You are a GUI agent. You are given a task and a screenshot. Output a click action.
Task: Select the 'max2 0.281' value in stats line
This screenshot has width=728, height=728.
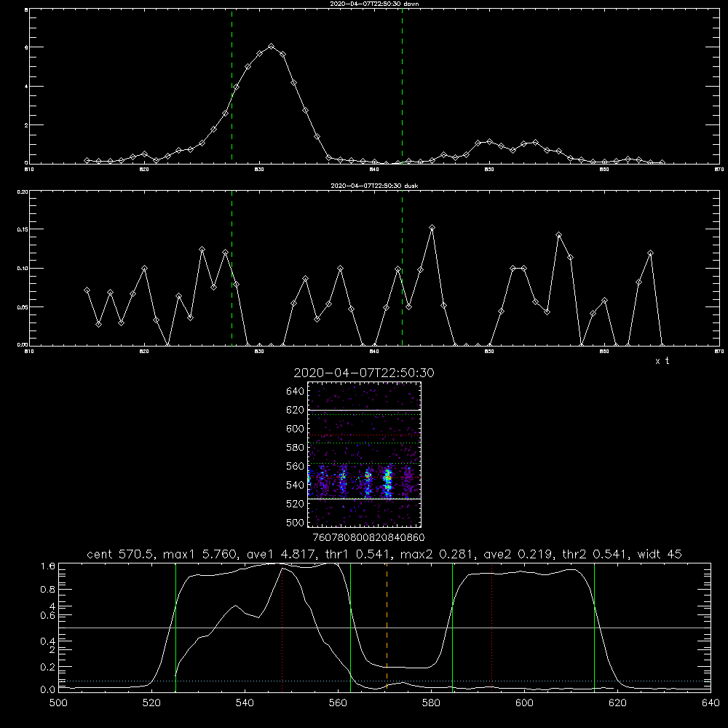click(x=436, y=554)
